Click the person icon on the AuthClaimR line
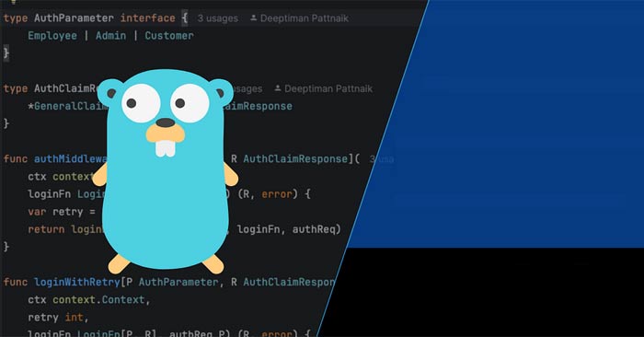644x337 pixels. tap(278, 88)
